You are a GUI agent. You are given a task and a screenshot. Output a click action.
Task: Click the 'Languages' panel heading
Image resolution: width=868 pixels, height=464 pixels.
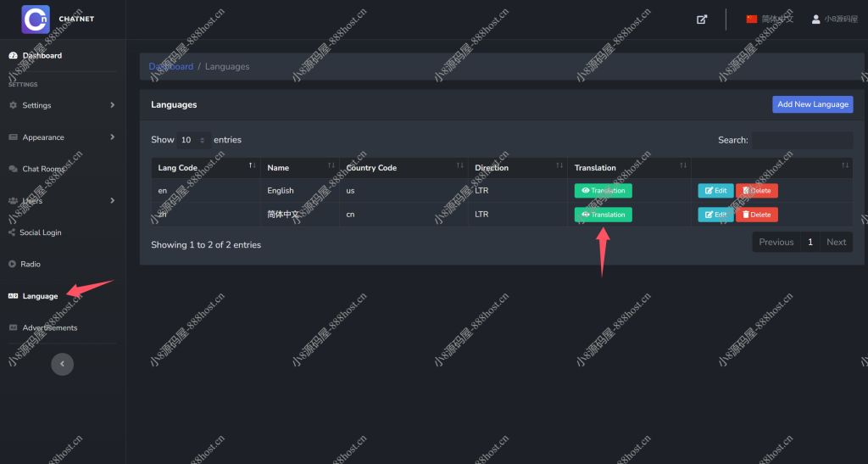pos(174,104)
